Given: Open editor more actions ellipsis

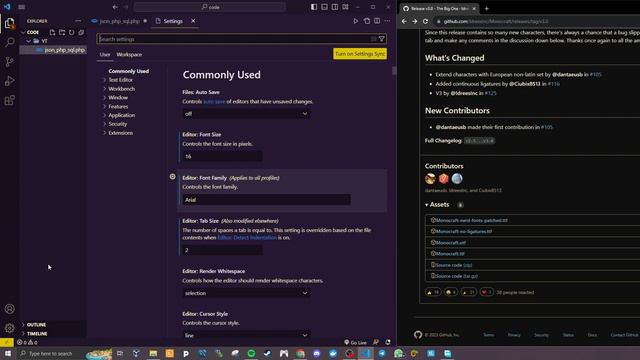Looking at the screenshot, I should (x=387, y=21).
